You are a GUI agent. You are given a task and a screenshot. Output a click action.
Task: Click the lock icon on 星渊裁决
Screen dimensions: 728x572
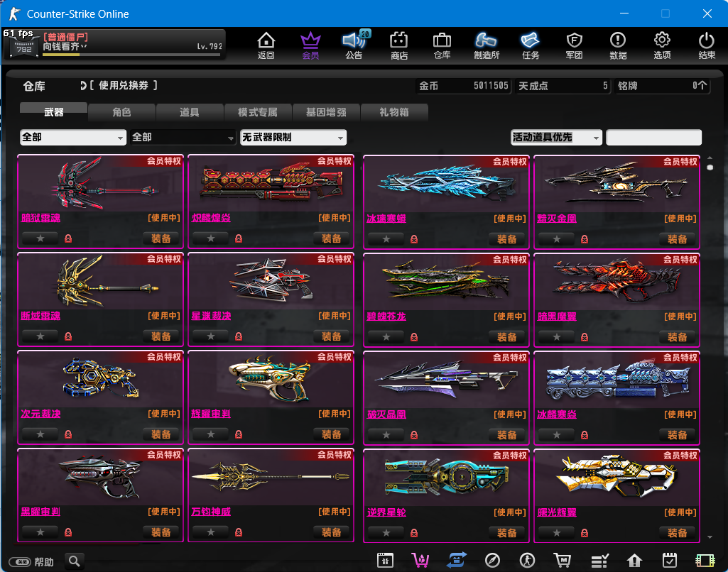(239, 336)
